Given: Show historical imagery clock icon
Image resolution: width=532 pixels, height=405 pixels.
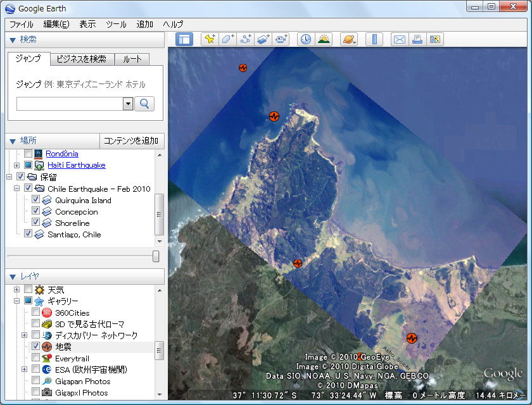Looking at the screenshot, I should (x=306, y=39).
